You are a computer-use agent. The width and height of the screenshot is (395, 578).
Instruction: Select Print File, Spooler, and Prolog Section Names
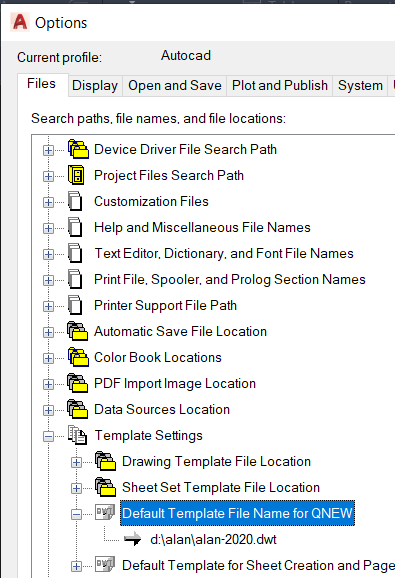230,279
